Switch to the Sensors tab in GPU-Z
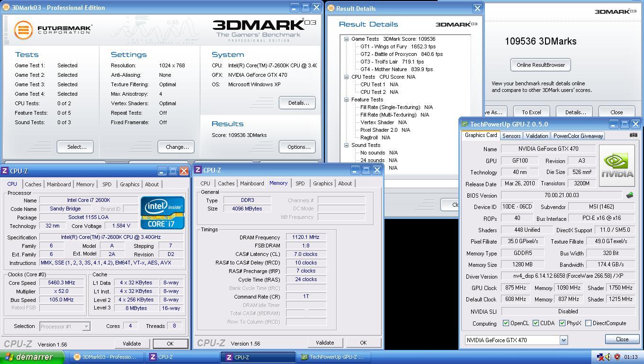 pos(511,136)
